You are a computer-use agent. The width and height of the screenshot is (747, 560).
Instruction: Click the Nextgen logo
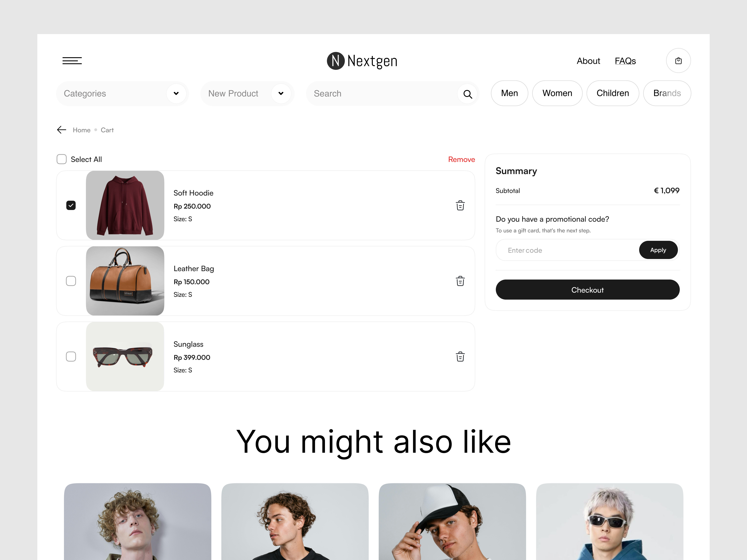[361, 61]
